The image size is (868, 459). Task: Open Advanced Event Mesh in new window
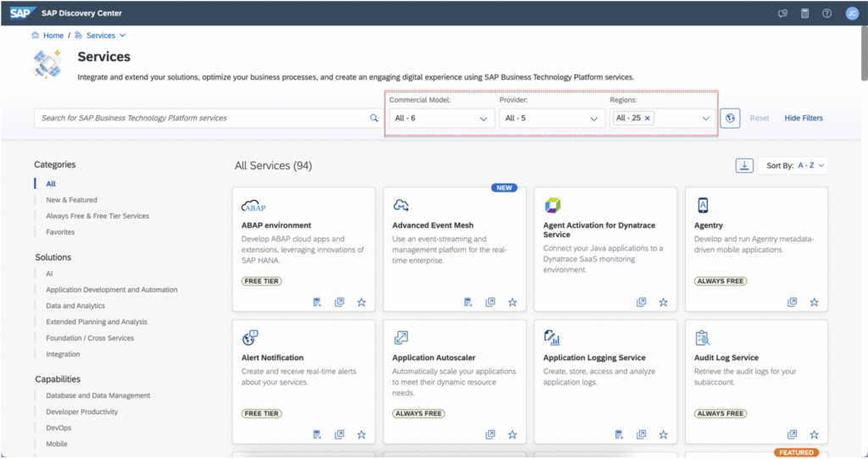pyautogui.click(x=490, y=302)
